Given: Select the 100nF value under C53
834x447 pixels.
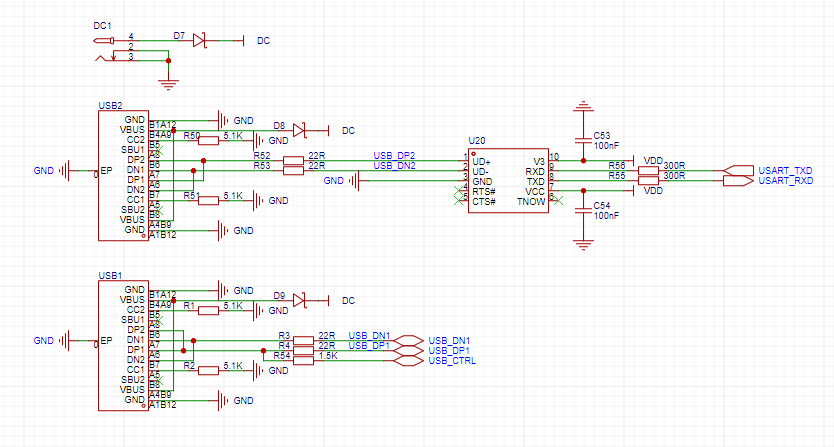Looking at the screenshot, I should 606,146.
